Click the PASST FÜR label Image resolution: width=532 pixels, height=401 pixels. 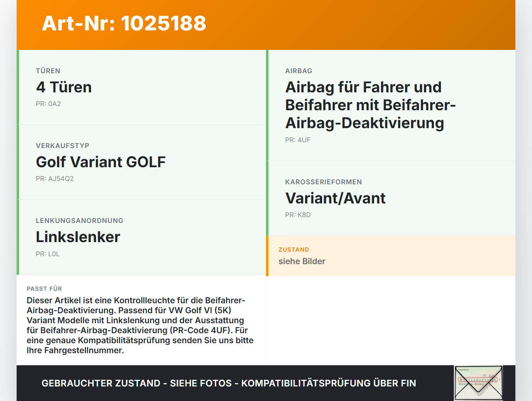(44, 289)
